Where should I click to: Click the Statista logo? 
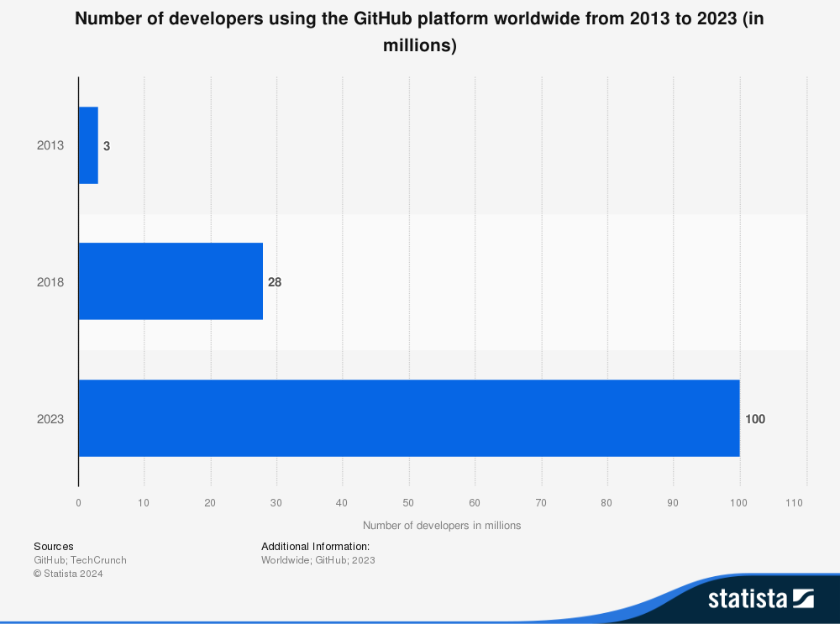point(761,599)
